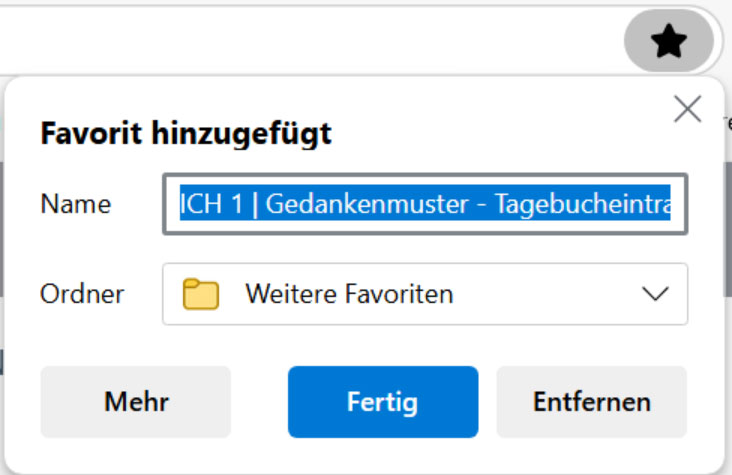Open the Weitere Favoriten folder dropdown
Screen dimensions: 732x475
[x=424, y=294]
